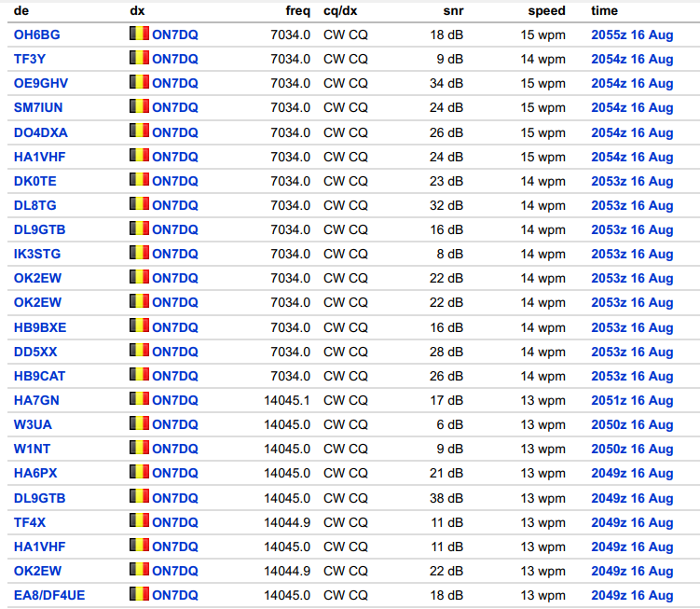Open spotter callsign SM7IUN
Screen dimensions: 700x609
[38, 107]
